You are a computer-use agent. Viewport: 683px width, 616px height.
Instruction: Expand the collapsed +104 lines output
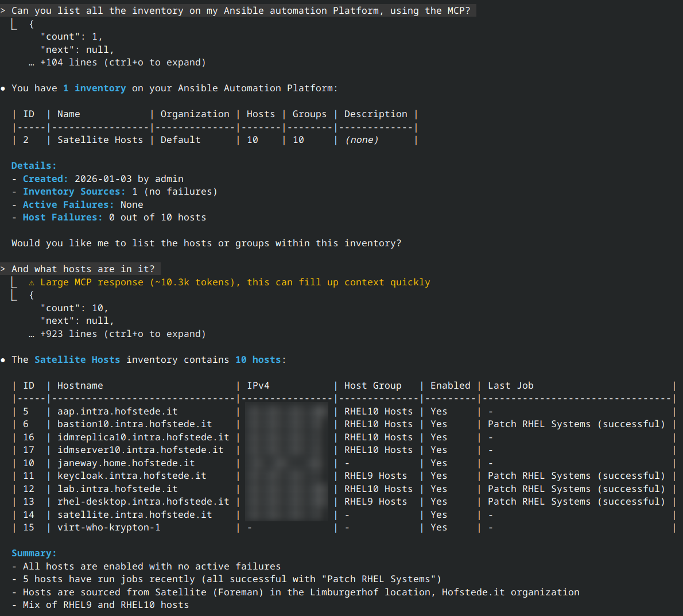point(122,63)
